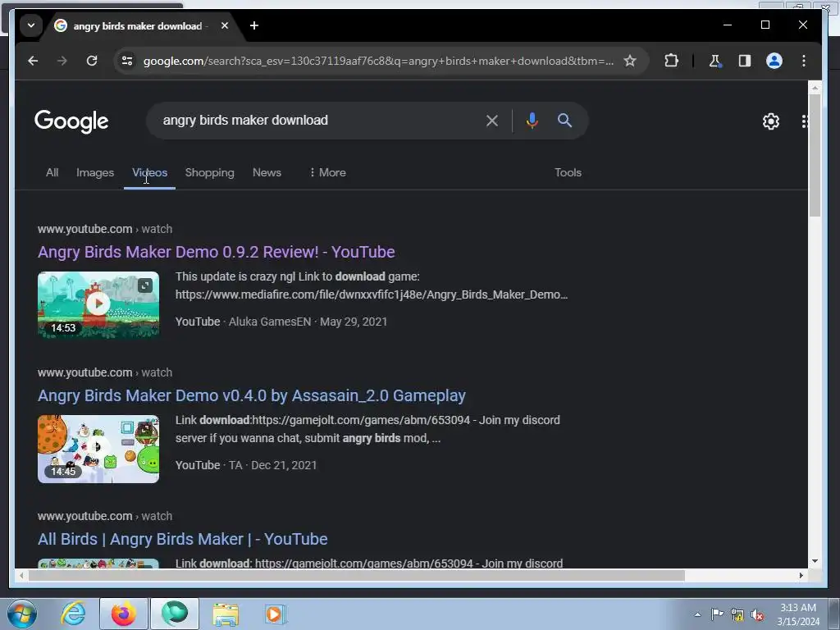840x630 pixels.
Task: Click the taskbar clock showing 3:13 AM
Action: coord(798,614)
